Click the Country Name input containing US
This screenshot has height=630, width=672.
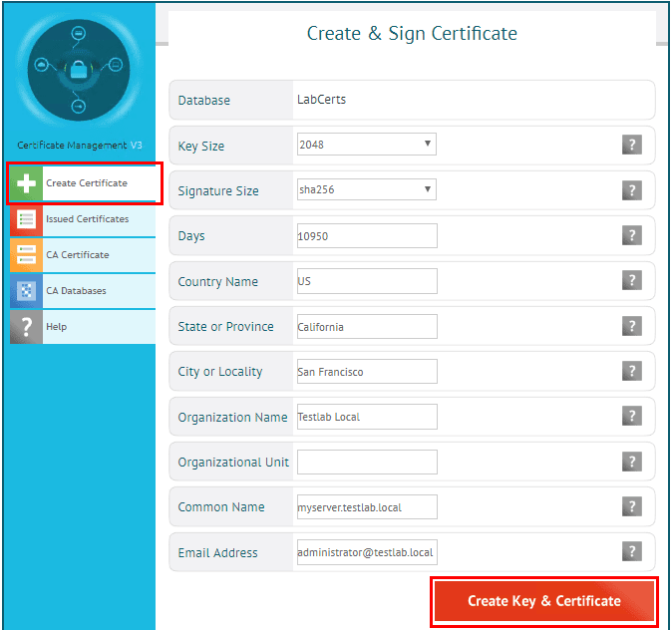[367, 281]
